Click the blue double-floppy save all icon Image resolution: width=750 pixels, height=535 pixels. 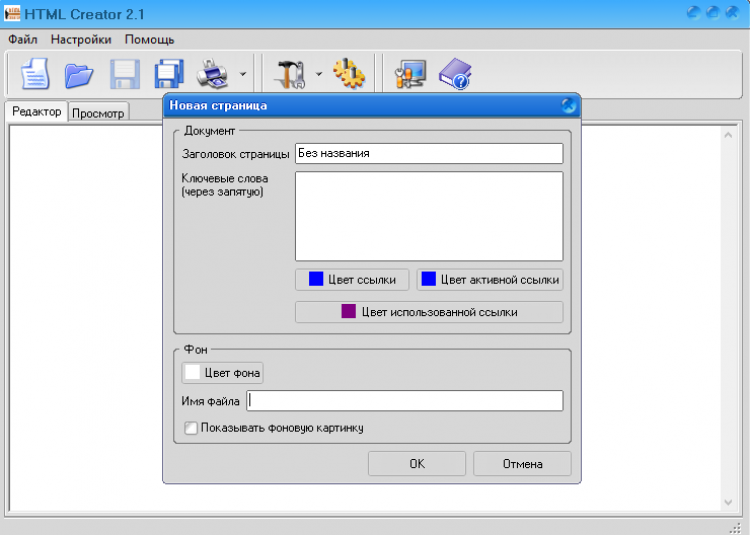point(169,74)
